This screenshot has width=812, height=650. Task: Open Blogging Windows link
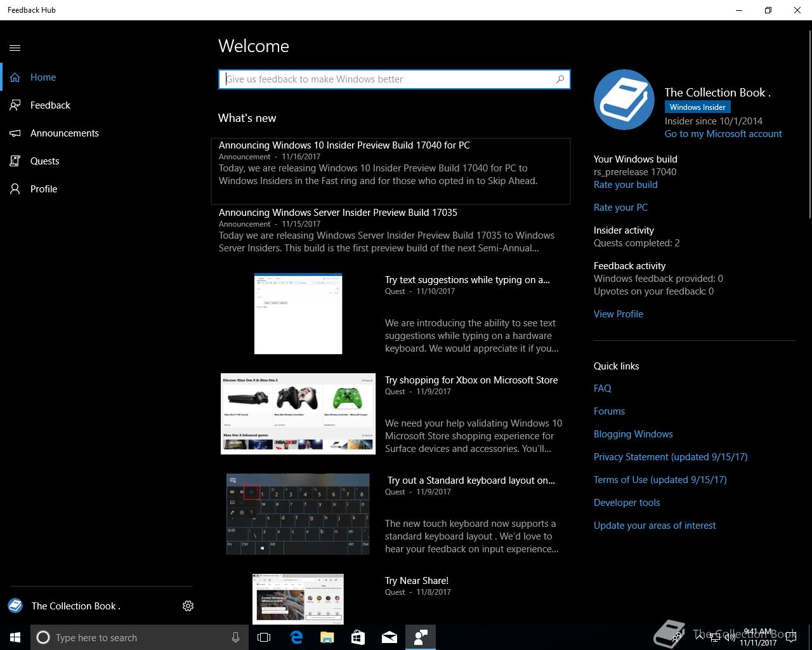click(x=633, y=434)
